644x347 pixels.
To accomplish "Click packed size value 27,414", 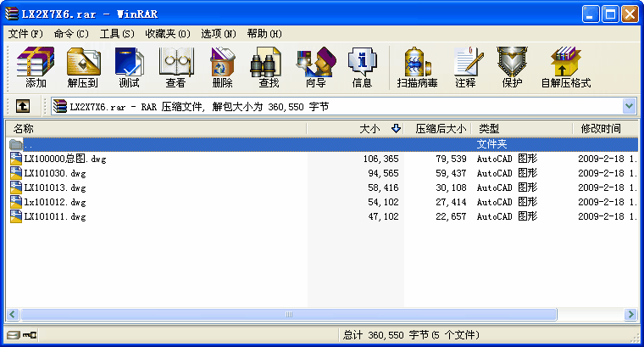I will point(451,202).
